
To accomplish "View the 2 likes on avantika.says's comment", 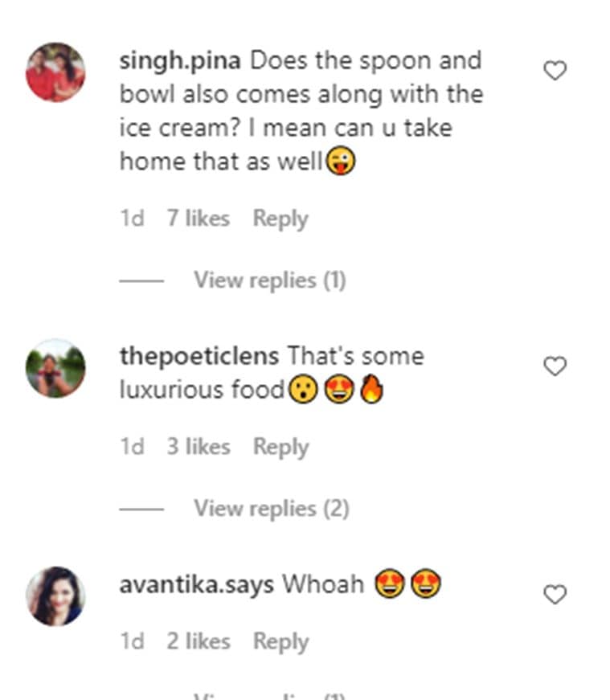I will [198, 641].
